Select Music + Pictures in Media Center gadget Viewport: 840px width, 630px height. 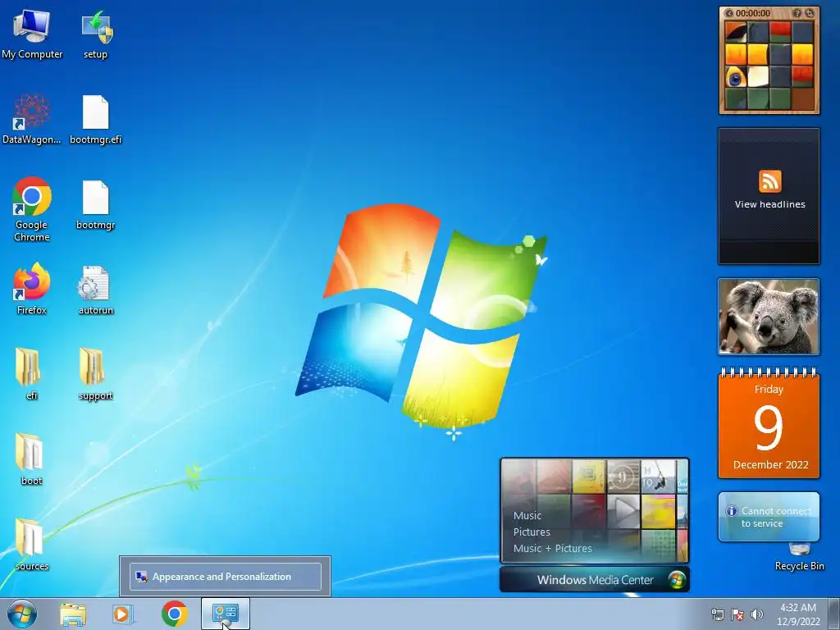pyautogui.click(x=552, y=548)
